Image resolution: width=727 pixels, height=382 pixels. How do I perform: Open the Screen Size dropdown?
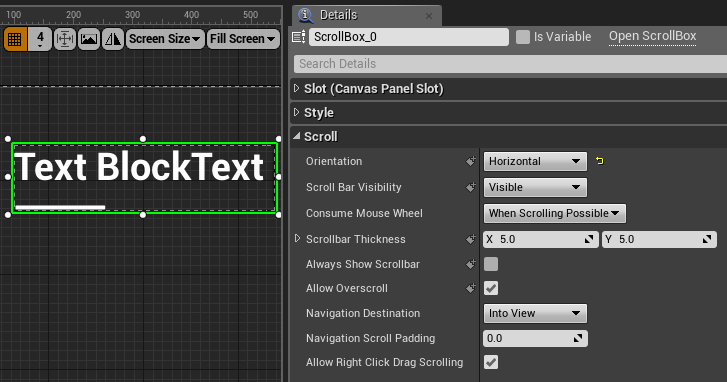[x=165, y=39]
